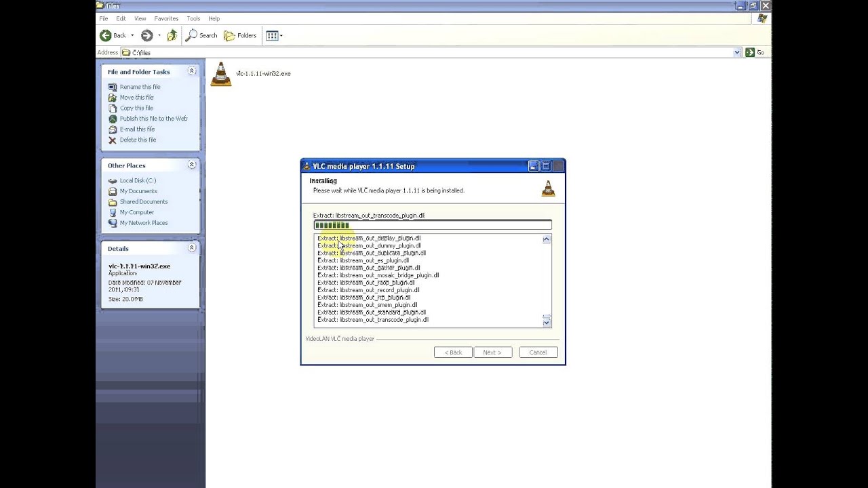Click the Next button in VLC Setup
The image size is (868, 488).
tap(492, 352)
